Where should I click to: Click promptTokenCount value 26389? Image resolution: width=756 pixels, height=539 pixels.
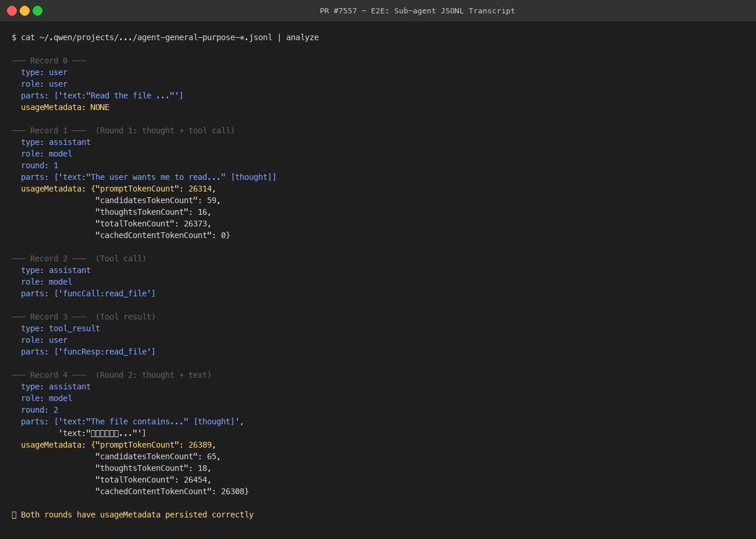point(200,445)
